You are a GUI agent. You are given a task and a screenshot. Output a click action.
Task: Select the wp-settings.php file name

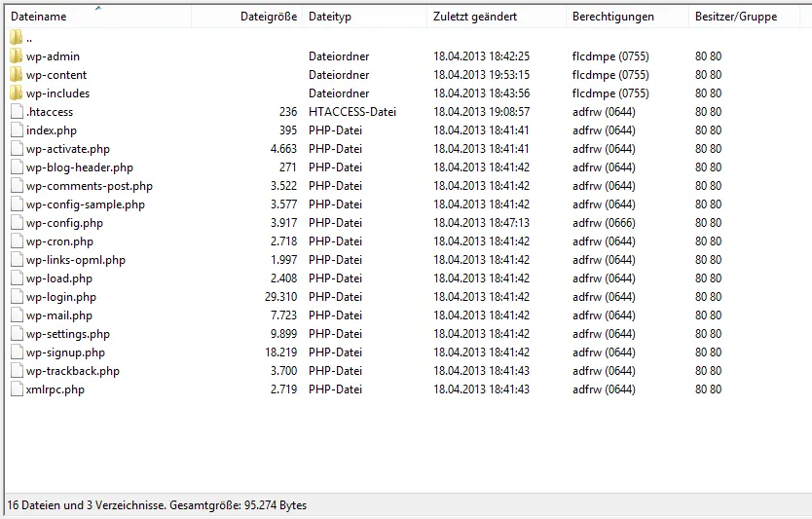(x=68, y=334)
